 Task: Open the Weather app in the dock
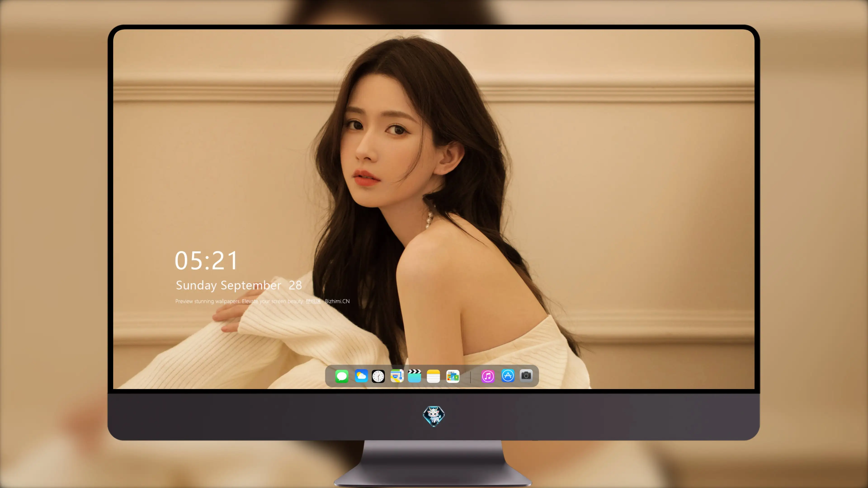click(x=361, y=376)
